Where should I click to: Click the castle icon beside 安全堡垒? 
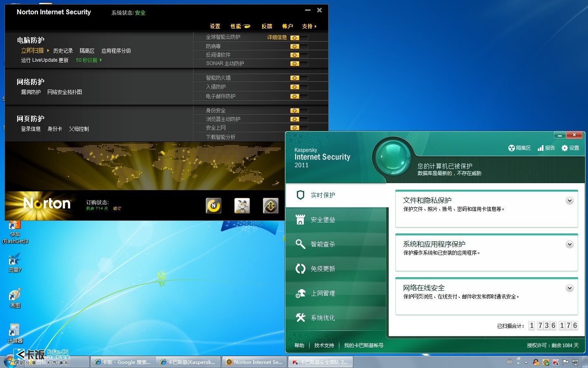pos(300,220)
